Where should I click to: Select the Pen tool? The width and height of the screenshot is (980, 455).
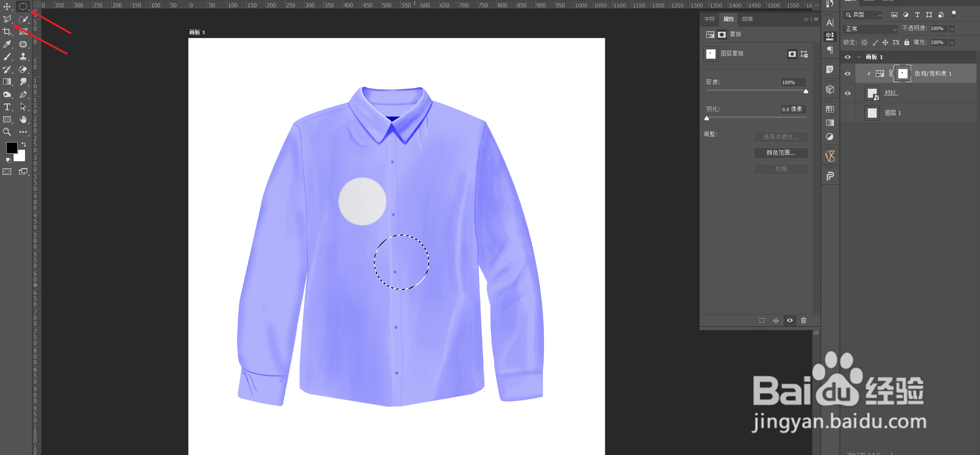coord(23,95)
